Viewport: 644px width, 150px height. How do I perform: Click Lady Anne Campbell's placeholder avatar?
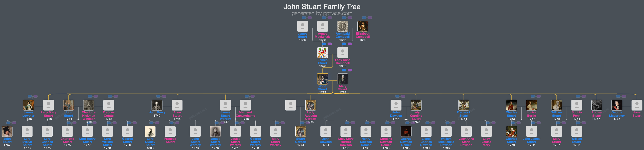[x=343, y=53]
